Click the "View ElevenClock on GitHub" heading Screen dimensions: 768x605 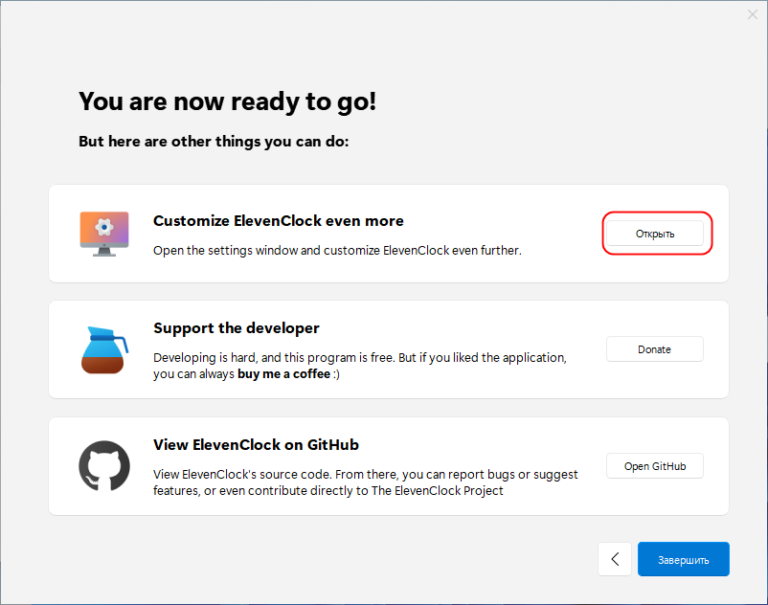tap(256, 444)
